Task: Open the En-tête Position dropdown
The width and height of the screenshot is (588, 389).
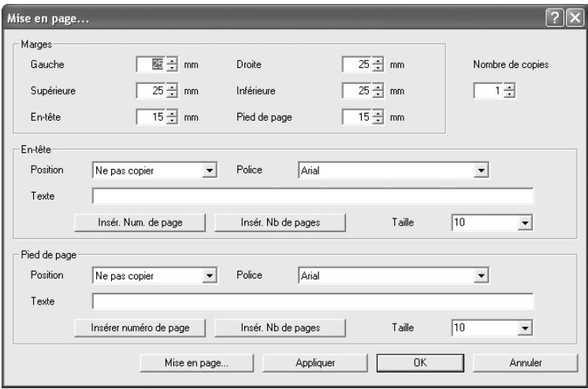Action: pyautogui.click(x=209, y=170)
